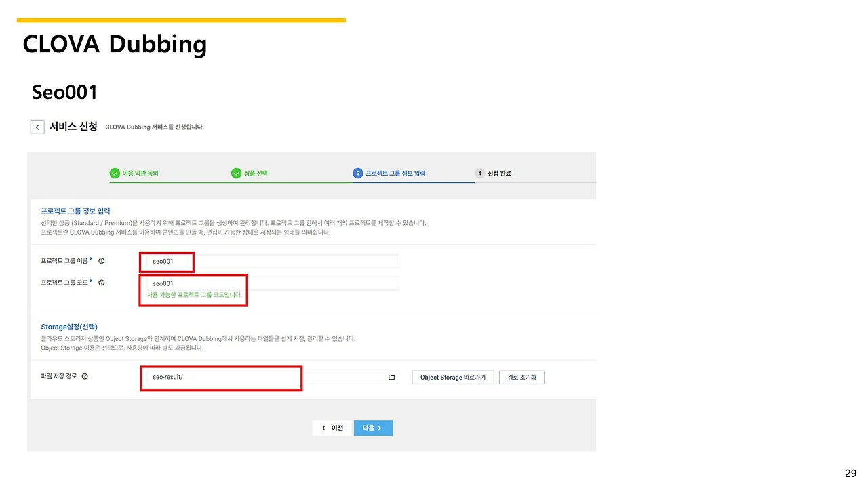Viewport: 868px width, 488px height.
Task: Select the CLOVA Dubbing 서비스를 신청합니다 description
Action: click(155, 127)
